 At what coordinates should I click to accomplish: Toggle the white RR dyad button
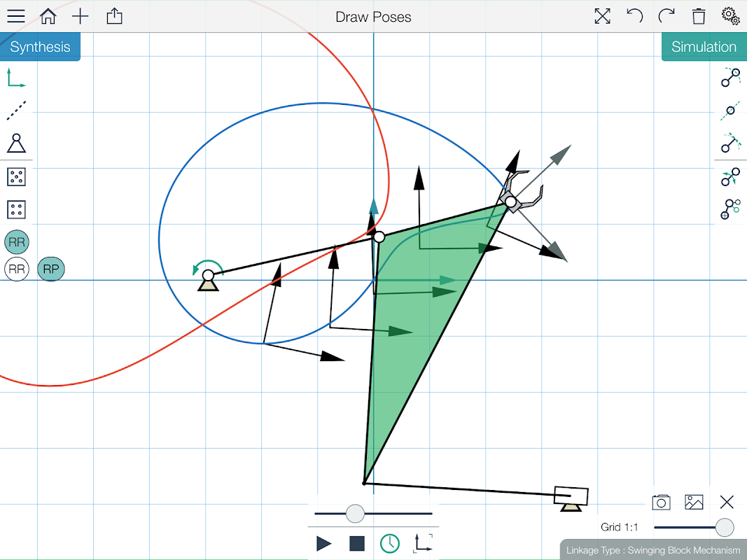point(17,269)
